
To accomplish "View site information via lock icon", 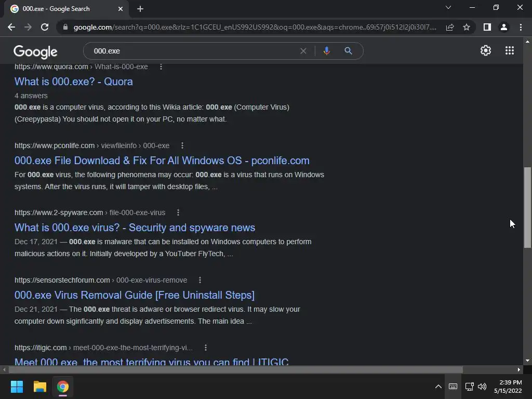I will (x=65, y=27).
